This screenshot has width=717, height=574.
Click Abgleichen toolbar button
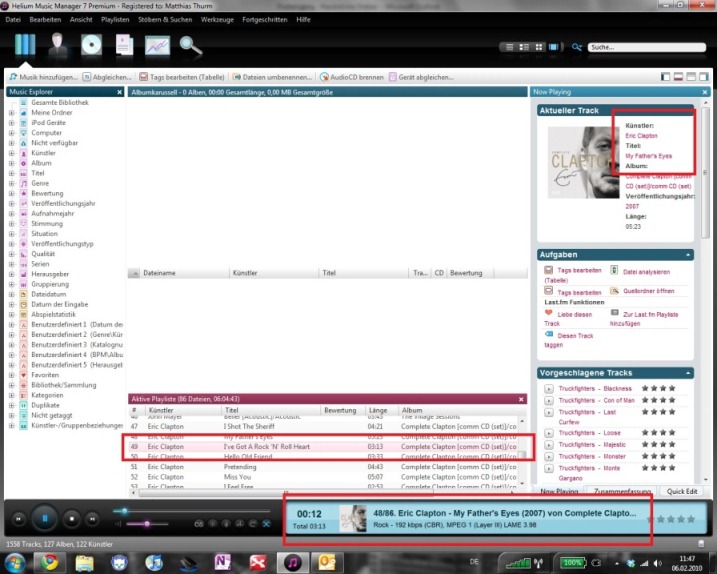107,77
